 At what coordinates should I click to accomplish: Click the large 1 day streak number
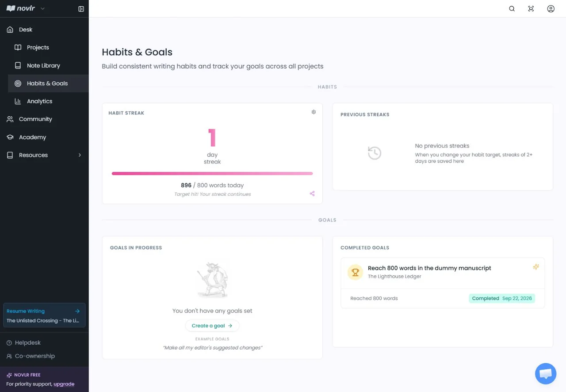coord(212,137)
